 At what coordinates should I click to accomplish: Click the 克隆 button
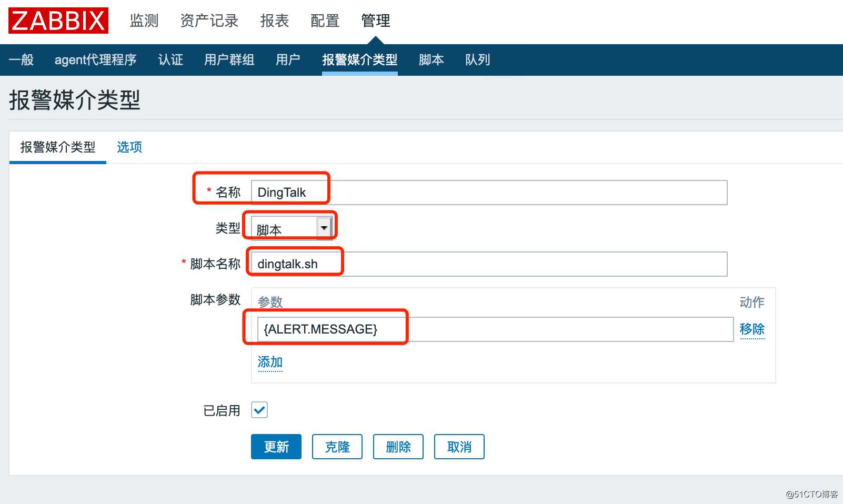click(337, 447)
